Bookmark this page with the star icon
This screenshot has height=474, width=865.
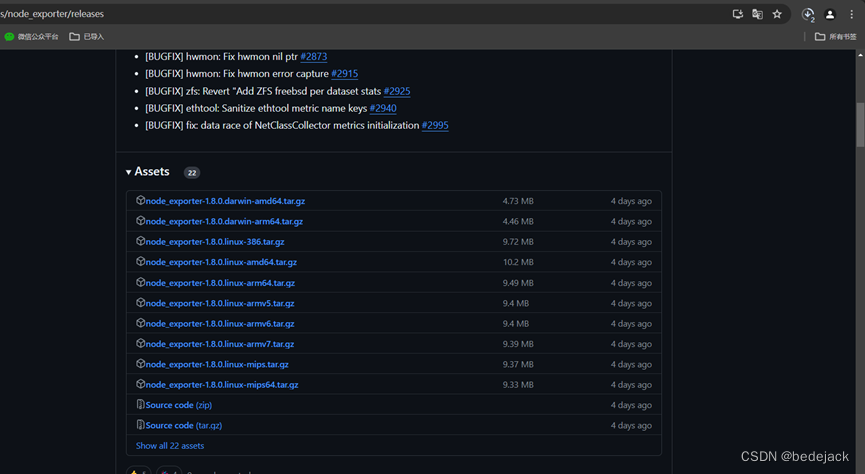777,14
